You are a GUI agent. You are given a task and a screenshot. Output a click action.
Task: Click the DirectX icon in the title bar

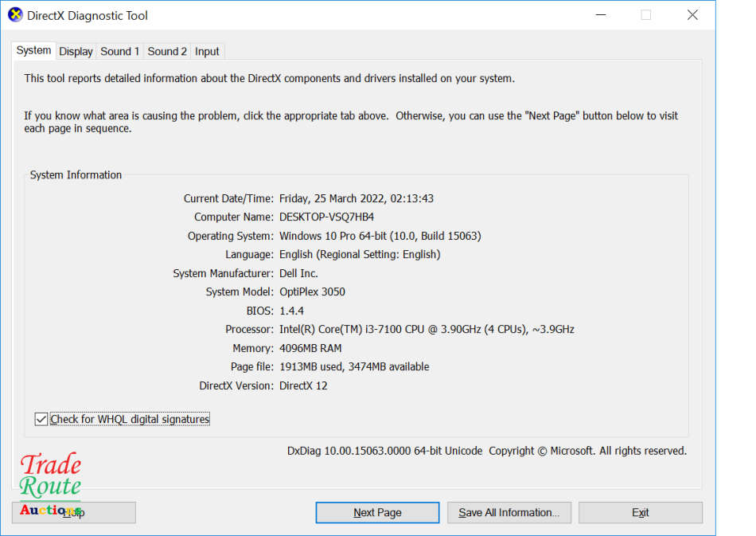15,15
